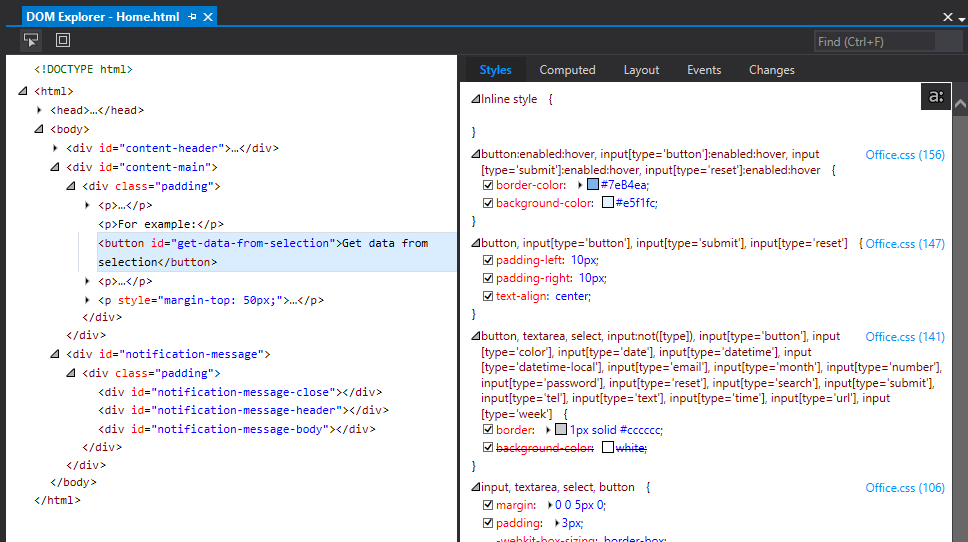Switch to the Styles tab
Image resolution: width=968 pixels, height=542 pixels.
pos(495,70)
